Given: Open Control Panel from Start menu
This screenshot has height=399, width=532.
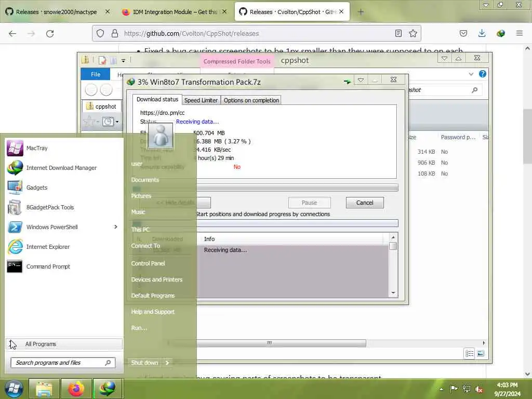Looking at the screenshot, I should (x=148, y=263).
